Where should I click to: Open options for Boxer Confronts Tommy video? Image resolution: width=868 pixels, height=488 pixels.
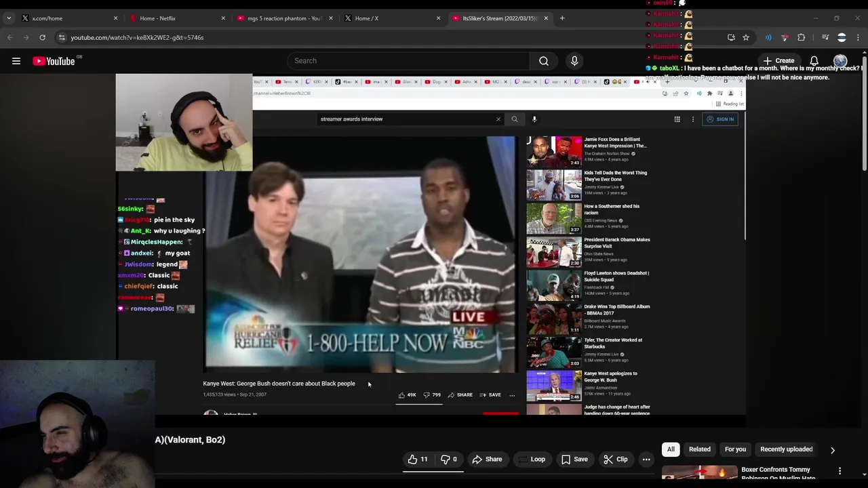coord(840,471)
